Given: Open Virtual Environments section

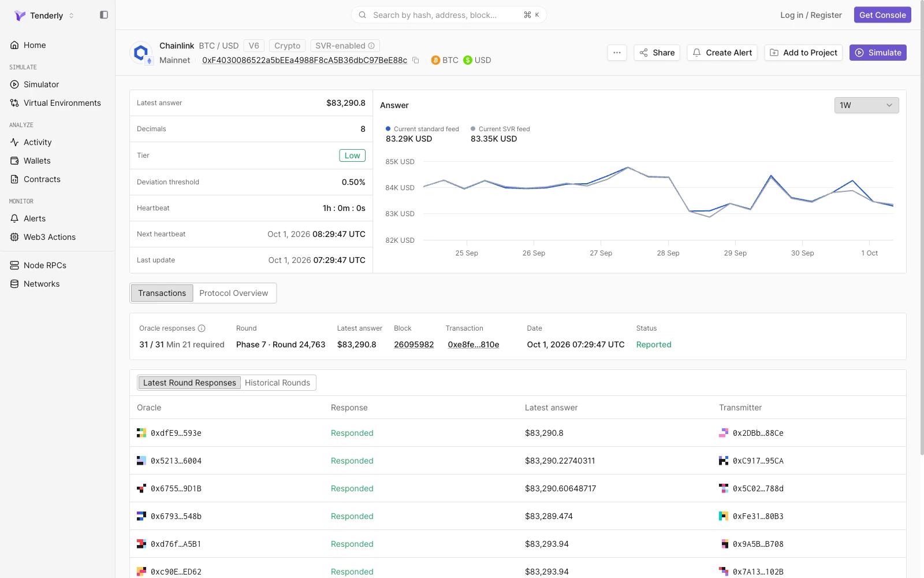Looking at the screenshot, I should coord(62,103).
